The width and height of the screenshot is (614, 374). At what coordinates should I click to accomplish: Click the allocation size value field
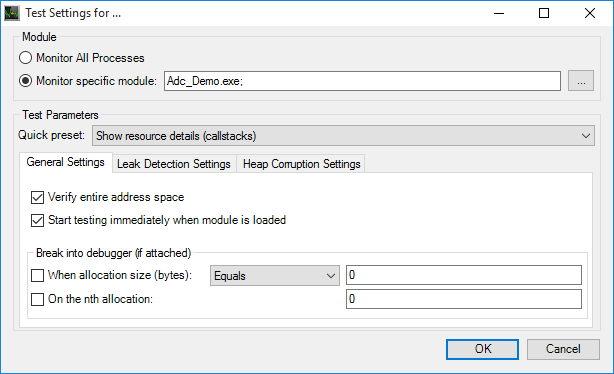click(464, 275)
